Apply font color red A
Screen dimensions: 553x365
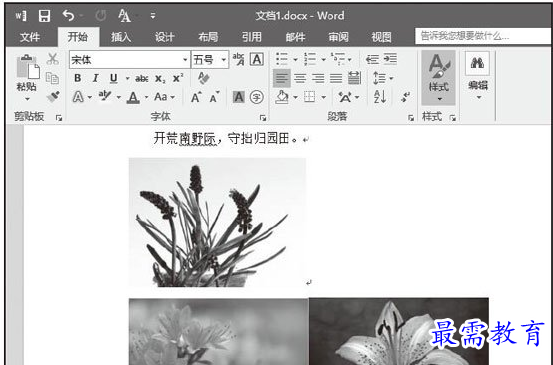133,97
